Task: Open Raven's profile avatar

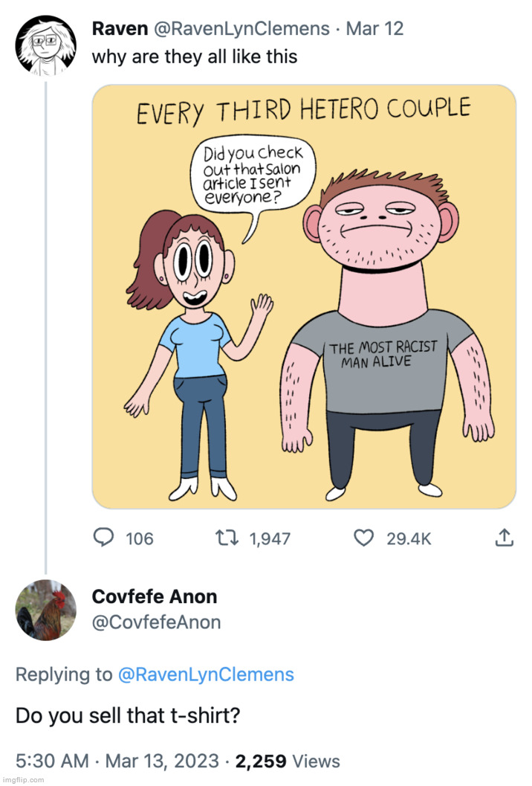Action: coord(45,44)
